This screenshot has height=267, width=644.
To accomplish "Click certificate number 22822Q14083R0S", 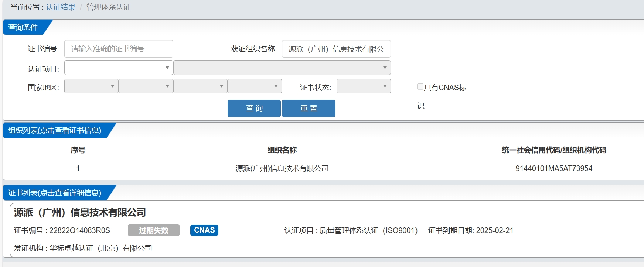I will point(79,230).
